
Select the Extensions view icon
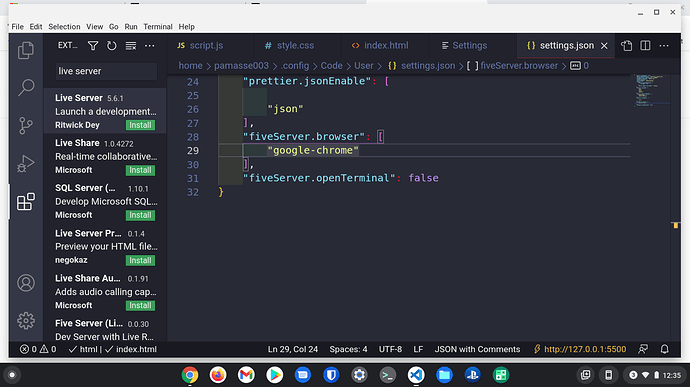click(26, 202)
